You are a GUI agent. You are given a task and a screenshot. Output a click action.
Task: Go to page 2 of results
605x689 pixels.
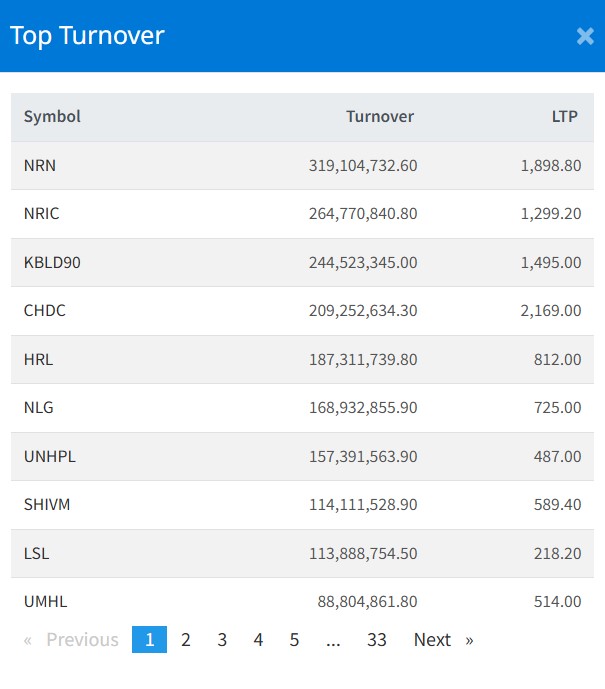click(x=186, y=640)
